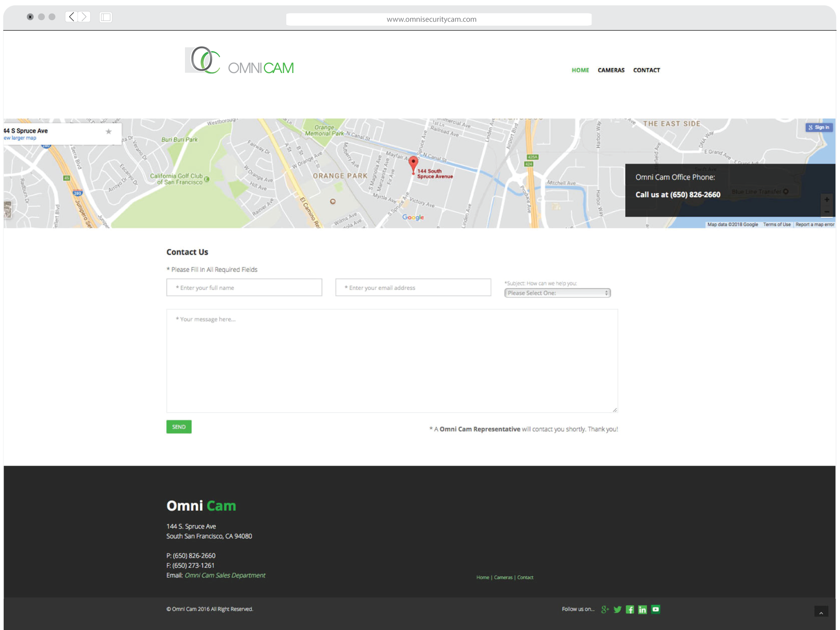Click the satellite view thumbnail on map
This screenshot has height=630, width=840.
pyautogui.click(x=8, y=209)
